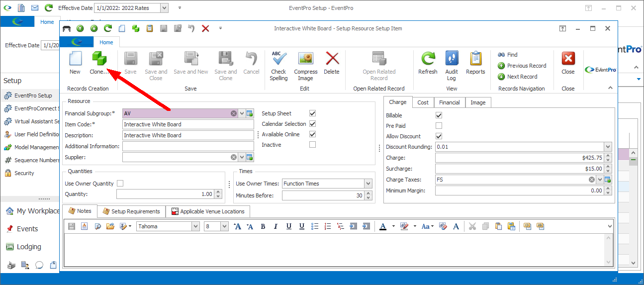The width and height of the screenshot is (644, 285).
Task: Toggle bold in the notes toolbar
Action: click(x=263, y=226)
